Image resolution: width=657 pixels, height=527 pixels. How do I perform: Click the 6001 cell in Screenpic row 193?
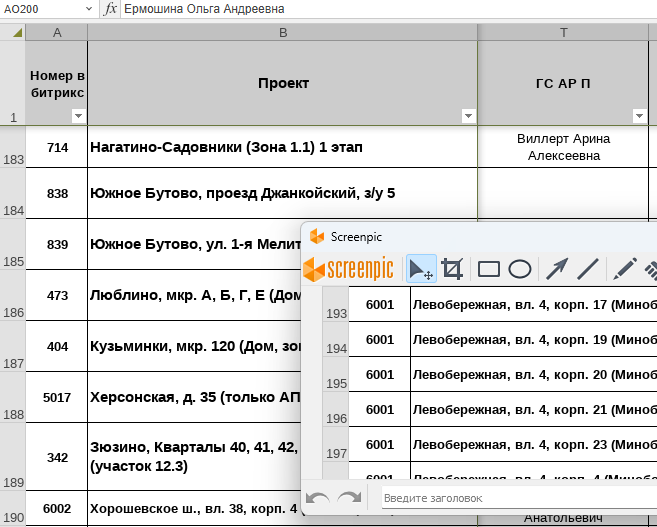[380, 305]
